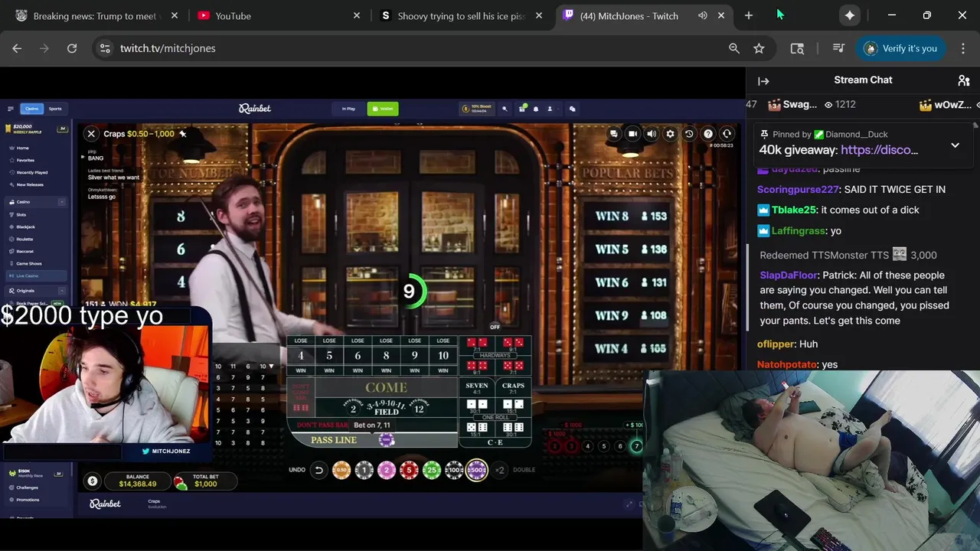This screenshot has width=980, height=551.
Task: Expand the roll history arrow
Action: (271, 367)
